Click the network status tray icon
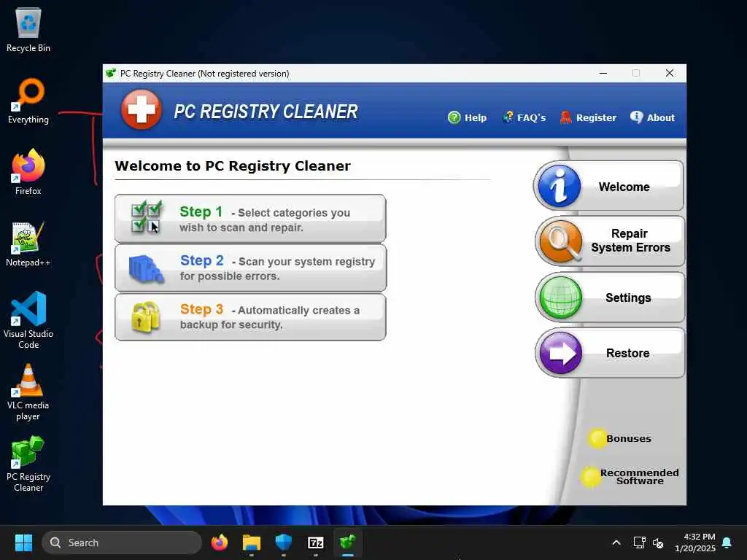Screen dimensions: 747x560 pos(639,542)
